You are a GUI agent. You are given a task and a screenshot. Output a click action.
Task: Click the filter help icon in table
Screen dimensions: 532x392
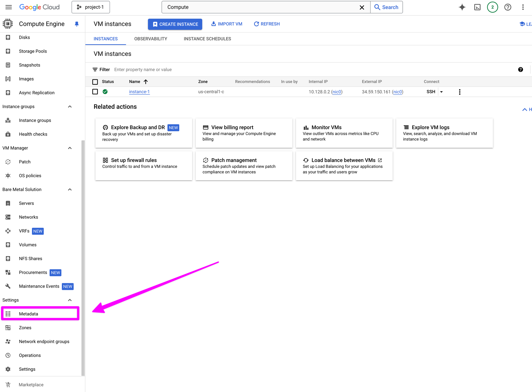[x=520, y=70]
